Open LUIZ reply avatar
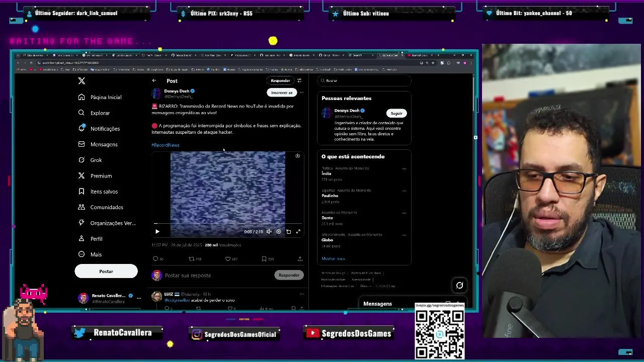Image resolution: width=644 pixels, height=362 pixels. (x=156, y=297)
